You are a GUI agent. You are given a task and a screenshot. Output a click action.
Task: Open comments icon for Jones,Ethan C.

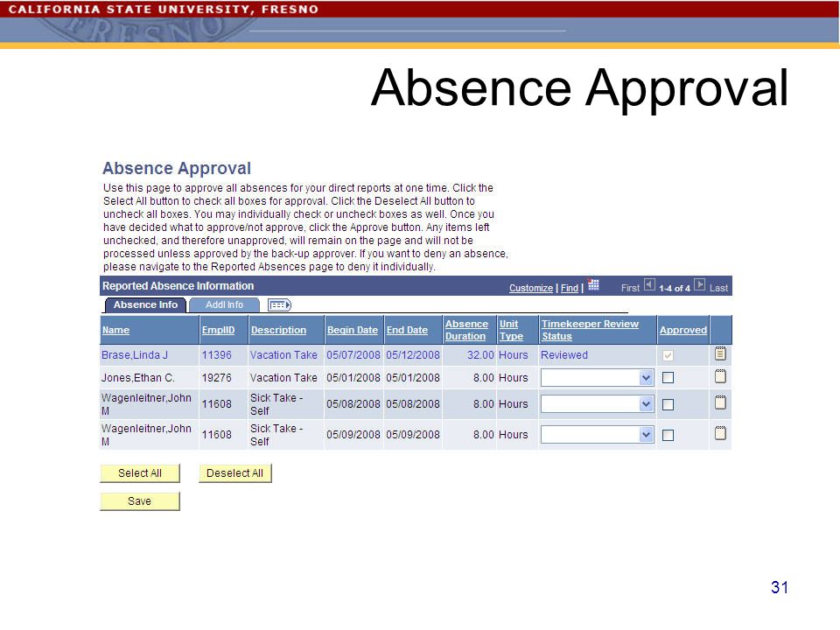pyautogui.click(x=720, y=376)
